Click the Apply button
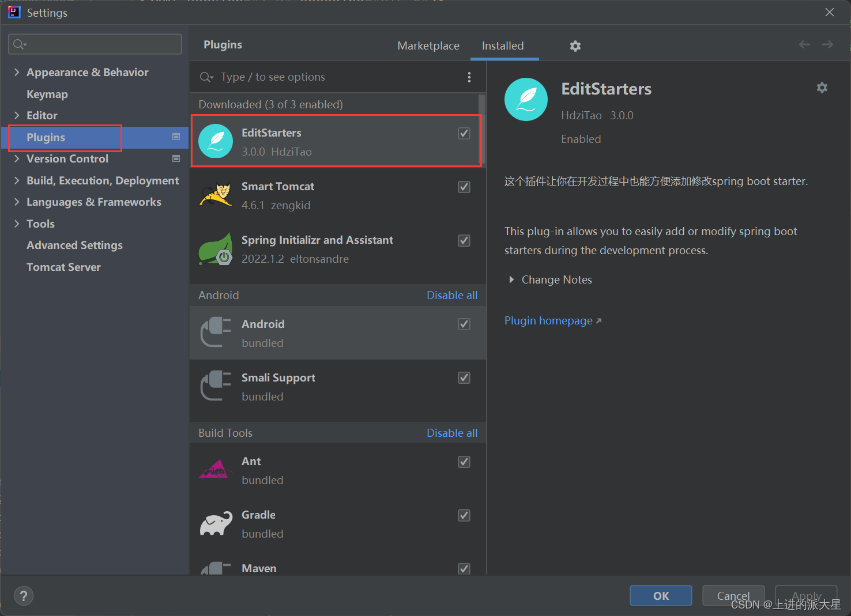This screenshot has width=851, height=616. 806,596
